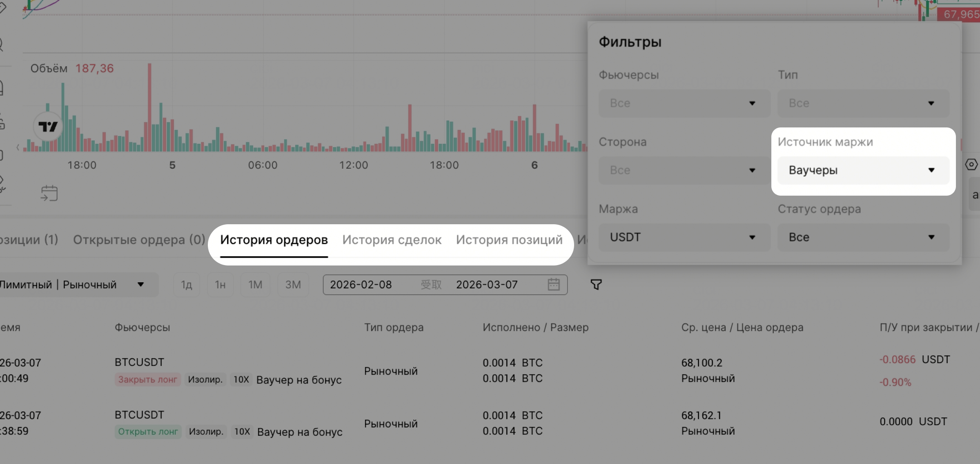Image resolution: width=980 pixels, height=464 pixels.
Task: Click the hexagon settings icon
Action: [971, 164]
